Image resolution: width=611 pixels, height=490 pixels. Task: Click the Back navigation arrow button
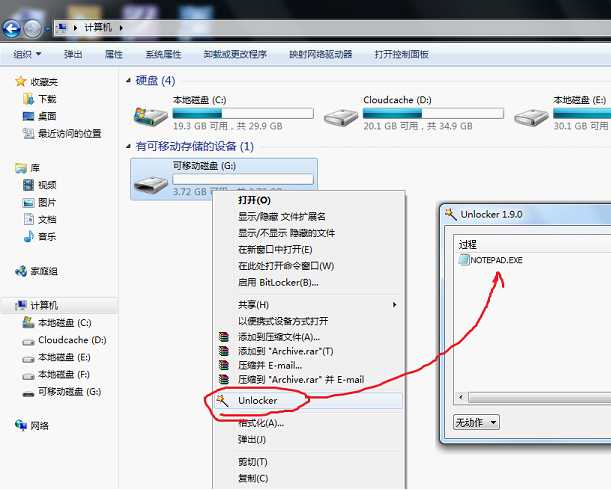click(x=11, y=28)
